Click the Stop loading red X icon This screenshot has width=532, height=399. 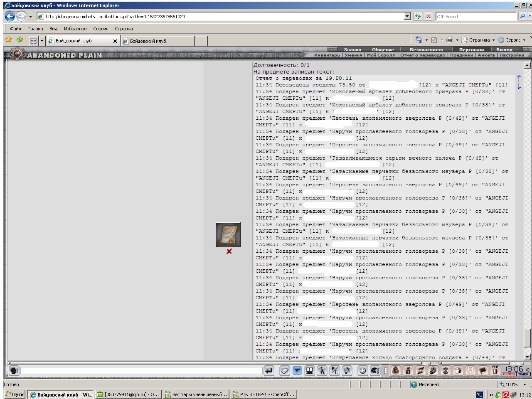pos(429,17)
